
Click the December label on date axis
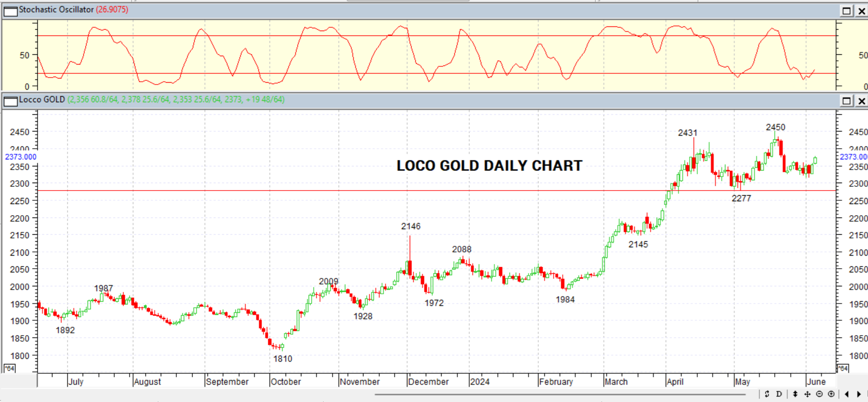(x=428, y=382)
